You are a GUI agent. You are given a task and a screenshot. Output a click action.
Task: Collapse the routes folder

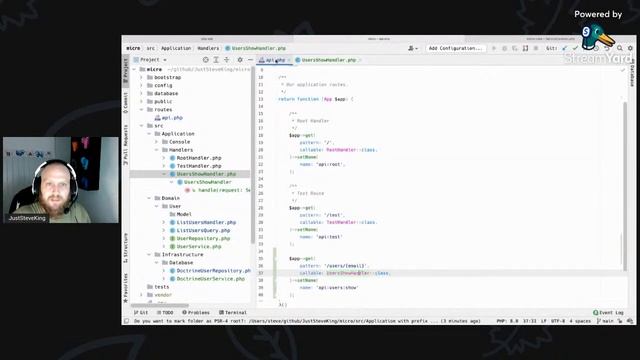click(x=142, y=109)
